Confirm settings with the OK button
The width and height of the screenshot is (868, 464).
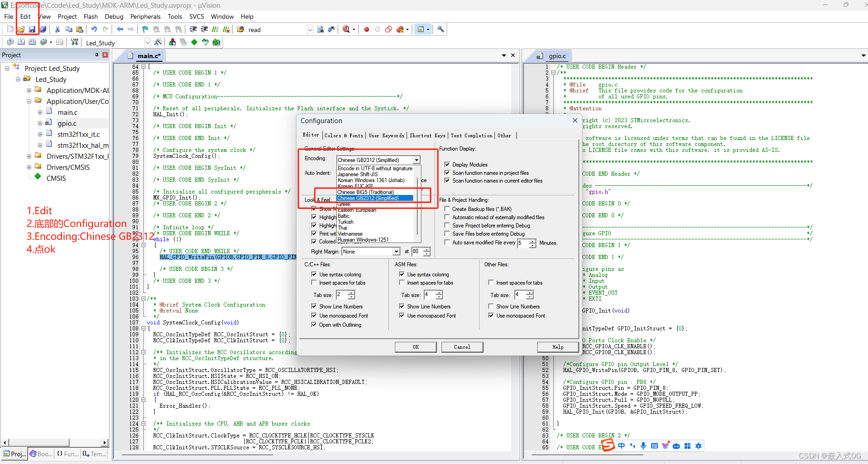[x=415, y=347]
